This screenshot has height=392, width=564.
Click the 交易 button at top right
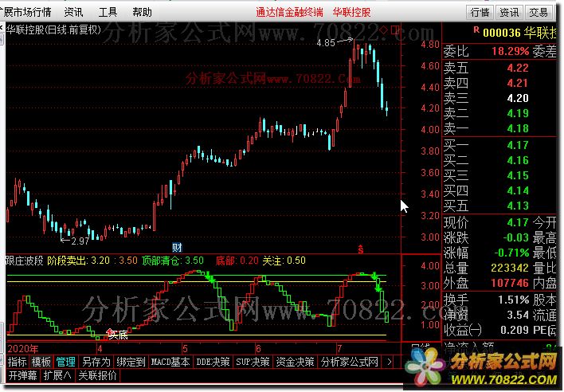(x=539, y=13)
